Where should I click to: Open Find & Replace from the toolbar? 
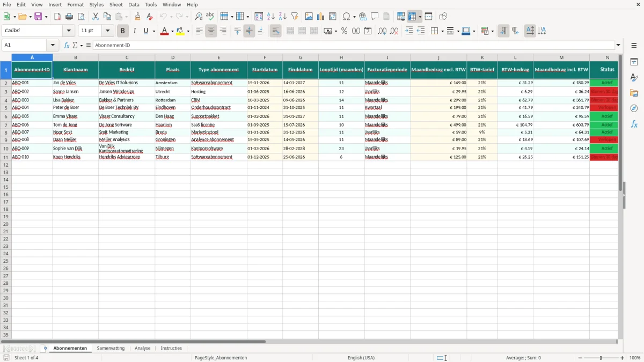(199, 17)
